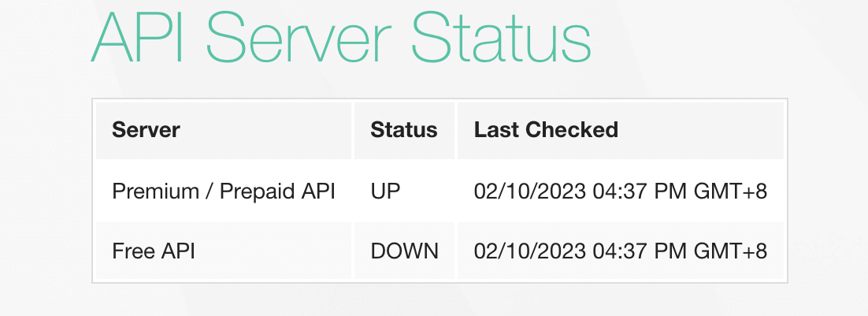
Task: Select the Last Checked column header
Action: pyautogui.click(x=621, y=131)
